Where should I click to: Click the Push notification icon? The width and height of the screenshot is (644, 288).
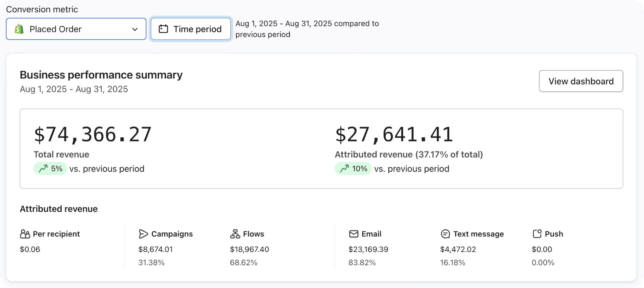537,234
